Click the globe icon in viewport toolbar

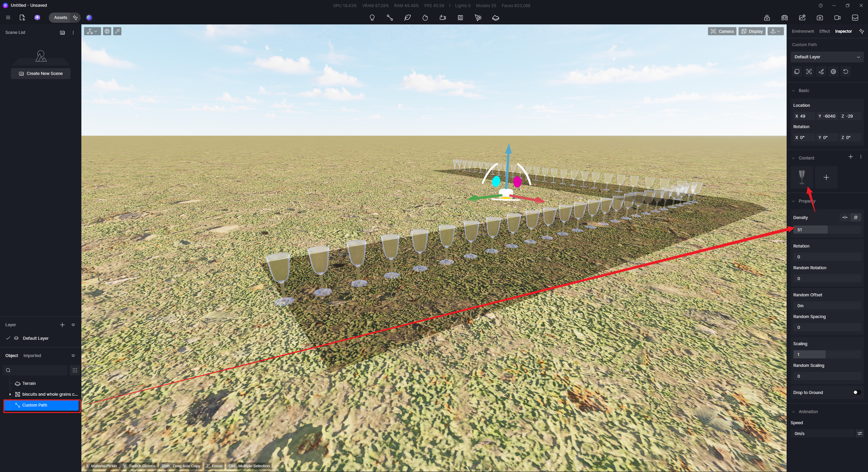click(107, 31)
